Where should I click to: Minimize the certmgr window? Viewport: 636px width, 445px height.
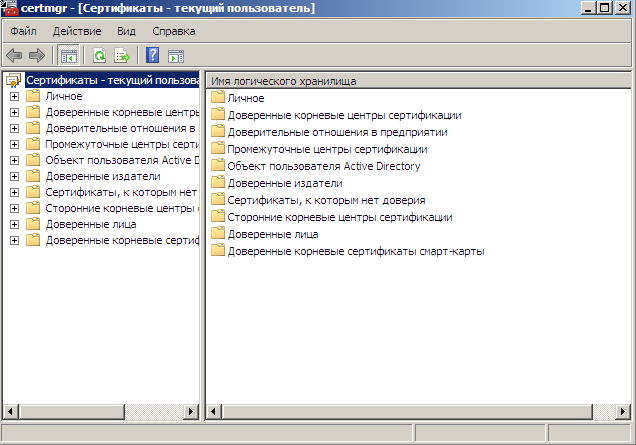589,7
